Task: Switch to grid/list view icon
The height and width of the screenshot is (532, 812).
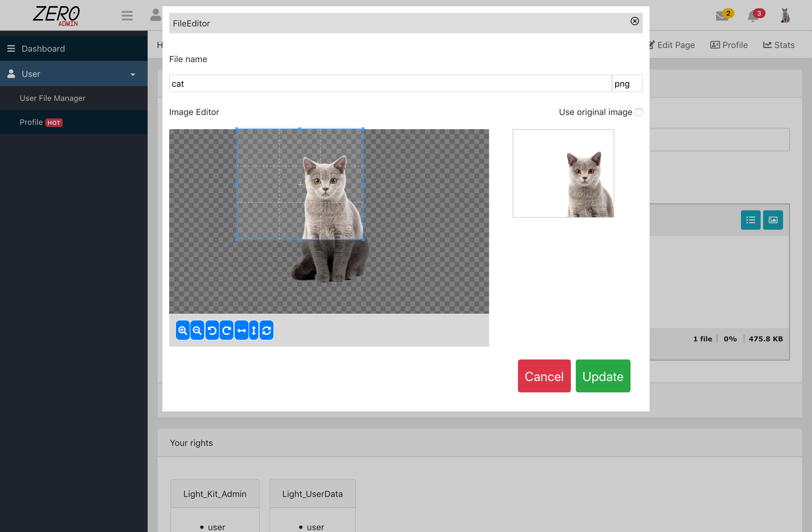Action: coord(751,220)
